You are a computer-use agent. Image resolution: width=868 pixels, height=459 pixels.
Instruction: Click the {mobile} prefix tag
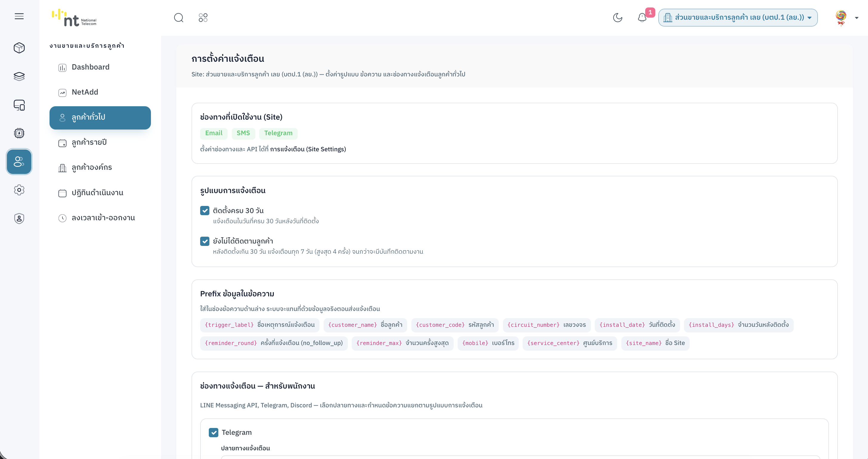click(x=488, y=343)
